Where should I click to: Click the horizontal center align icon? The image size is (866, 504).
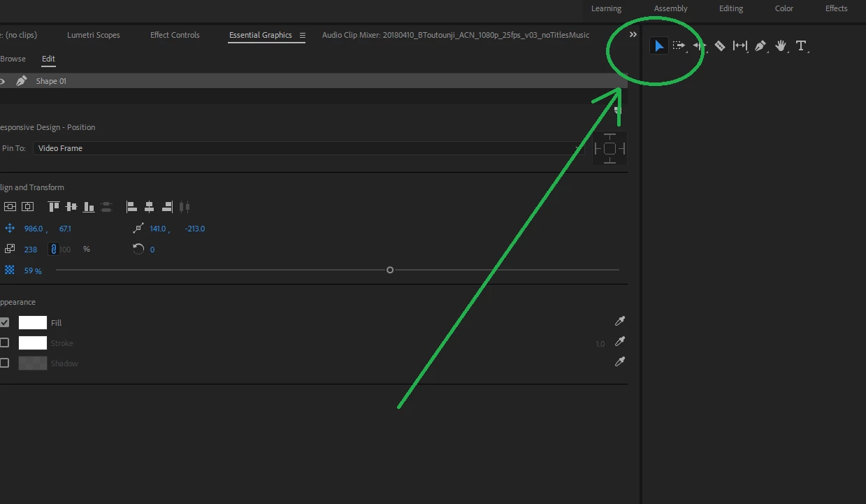pos(27,207)
